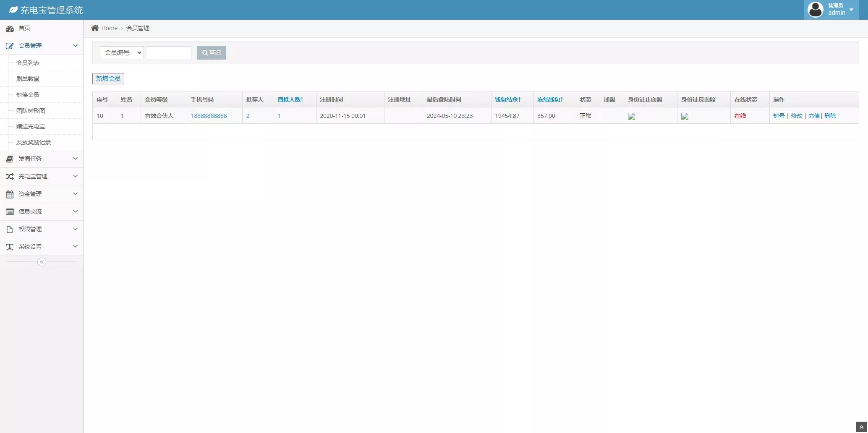Open the 会员编号 search field dropdown
The height and width of the screenshot is (433, 868).
(122, 52)
